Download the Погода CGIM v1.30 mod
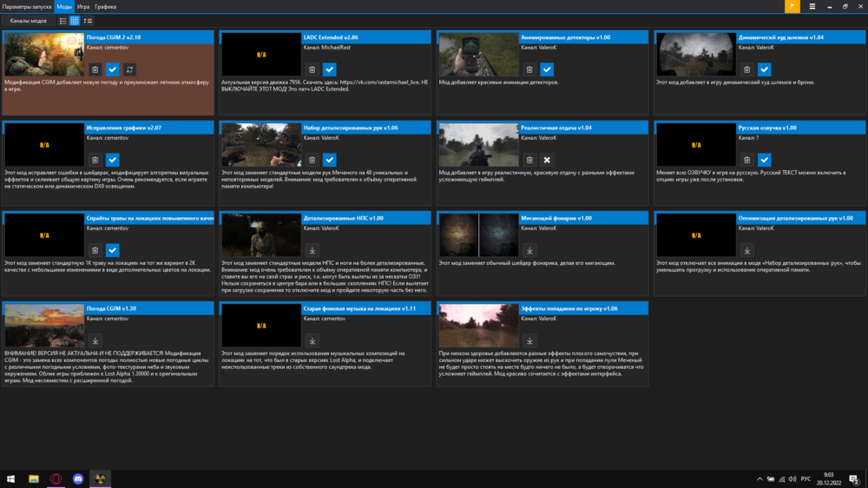The width and height of the screenshot is (868, 488). 95,341
